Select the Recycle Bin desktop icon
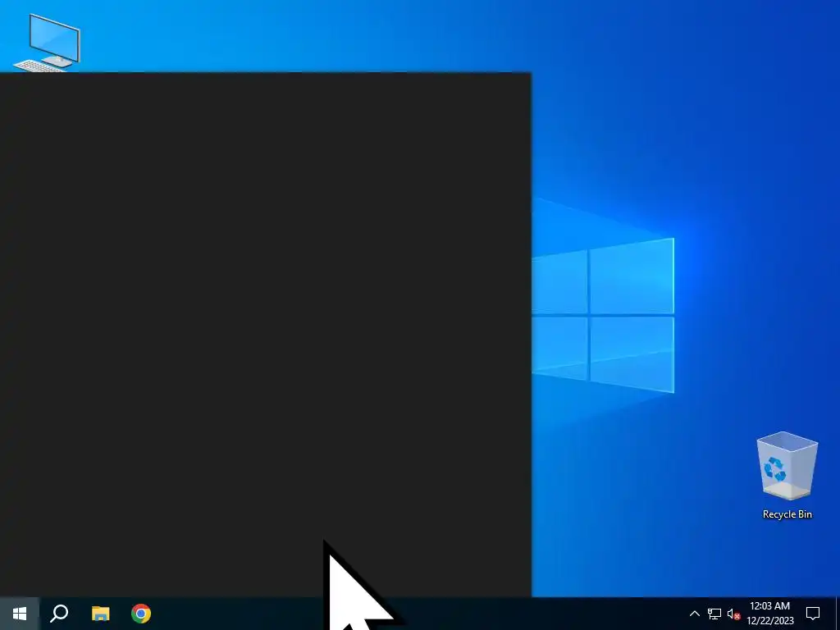This screenshot has width=840, height=630. point(787,475)
